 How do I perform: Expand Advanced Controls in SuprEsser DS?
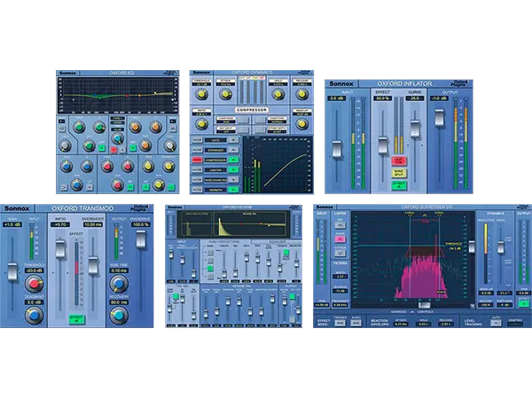click(x=412, y=311)
